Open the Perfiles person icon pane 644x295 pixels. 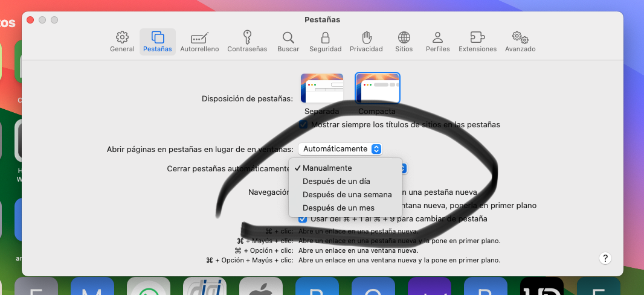click(x=438, y=42)
